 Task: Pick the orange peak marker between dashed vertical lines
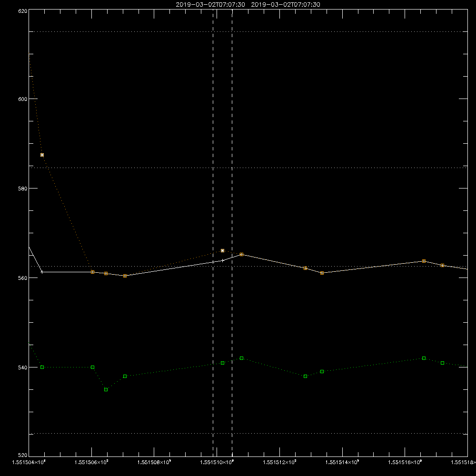tap(222, 251)
